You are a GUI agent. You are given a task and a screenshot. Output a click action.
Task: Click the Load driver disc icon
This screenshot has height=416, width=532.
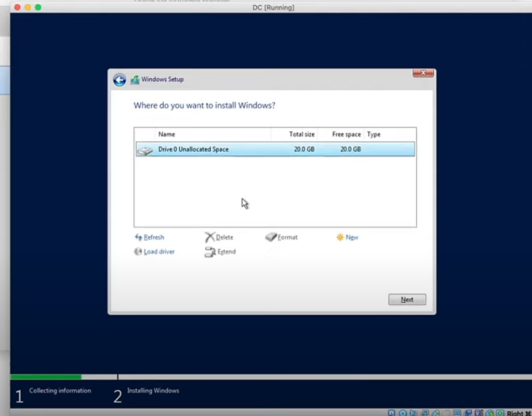coord(138,252)
